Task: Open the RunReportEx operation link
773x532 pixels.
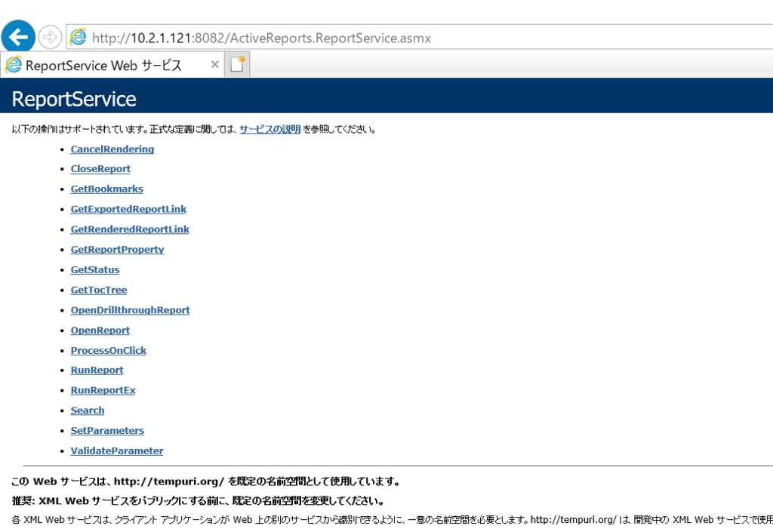Action: coord(103,391)
